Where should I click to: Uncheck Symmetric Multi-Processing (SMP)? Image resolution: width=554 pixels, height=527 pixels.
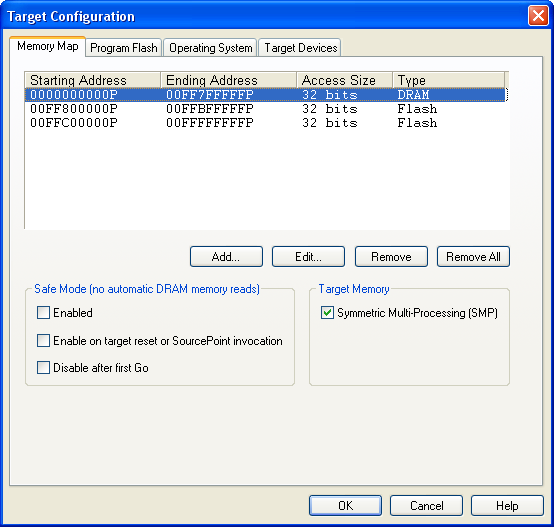pyautogui.click(x=327, y=313)
